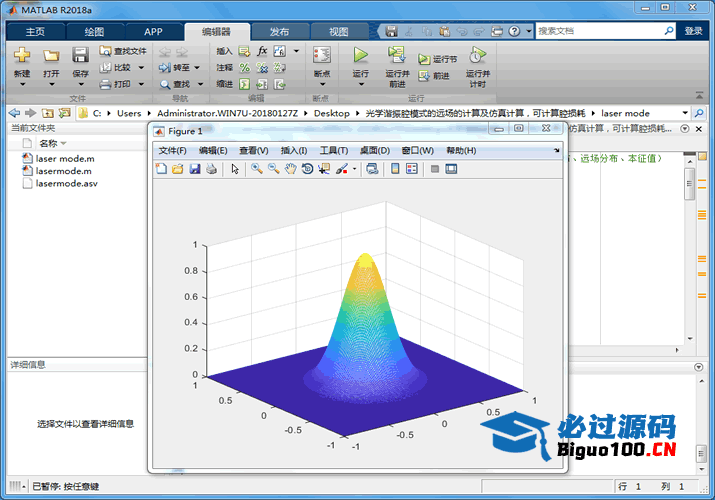The image size is (715, 500).
Task: Click the Insert Legend icon
Action: click(412, 169)
